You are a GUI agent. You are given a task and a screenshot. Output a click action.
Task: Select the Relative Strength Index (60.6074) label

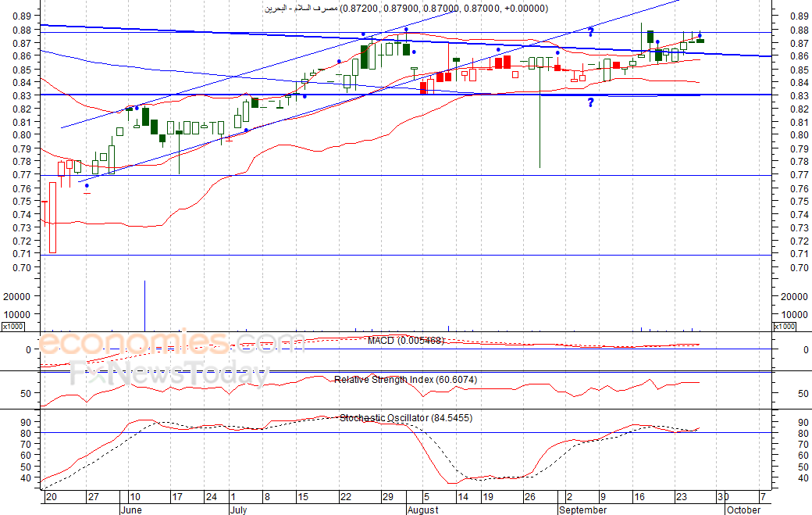click(405, 380)
